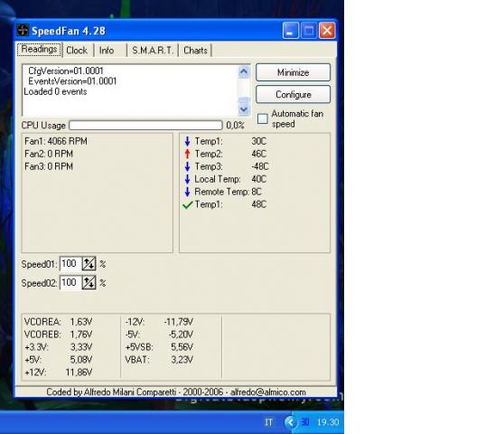Click the +5VSB 5,56V reading
This screenshot has width=504, height=434.
(x=159, y=347)
